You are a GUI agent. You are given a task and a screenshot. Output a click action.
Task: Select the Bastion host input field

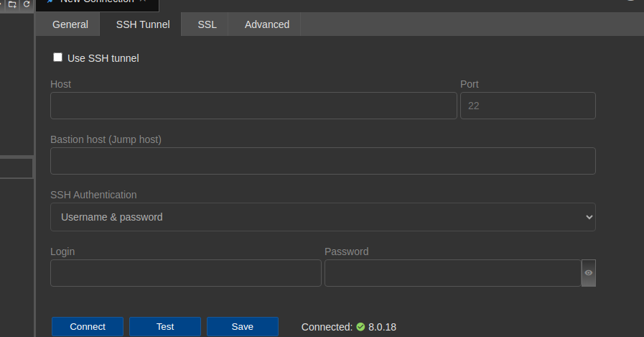[x=322, y=161]
